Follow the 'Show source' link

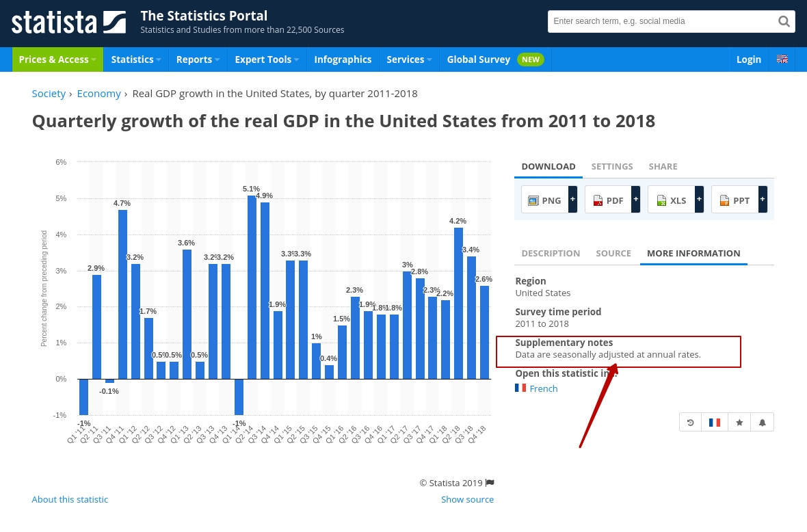[467, 499]
